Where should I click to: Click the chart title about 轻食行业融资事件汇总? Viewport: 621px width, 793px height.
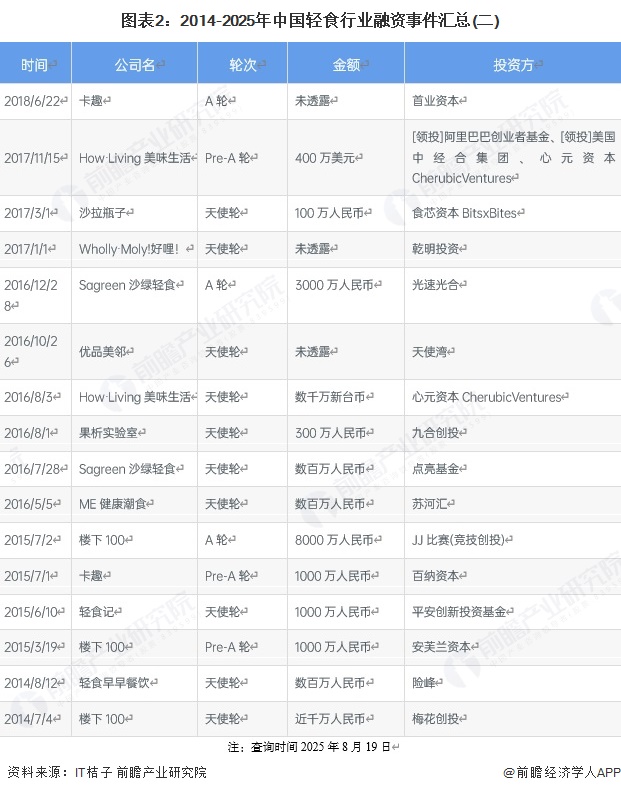(310, 19)
